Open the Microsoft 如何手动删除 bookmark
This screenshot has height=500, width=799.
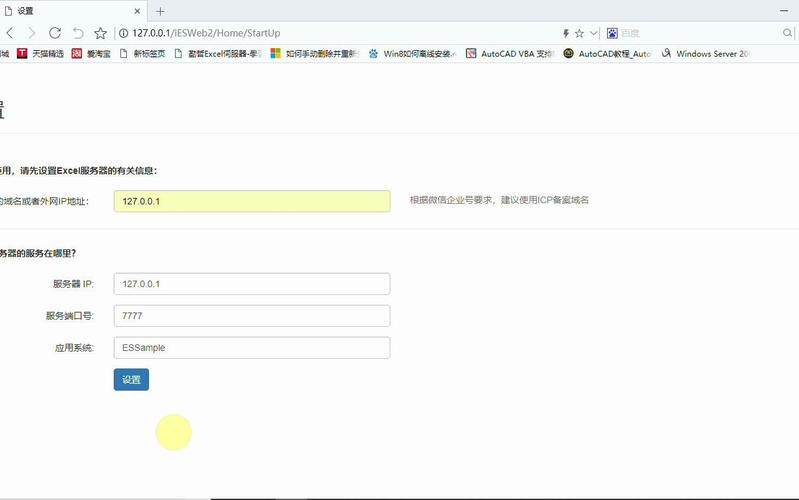pyautogui.click(x=315, y=54)
